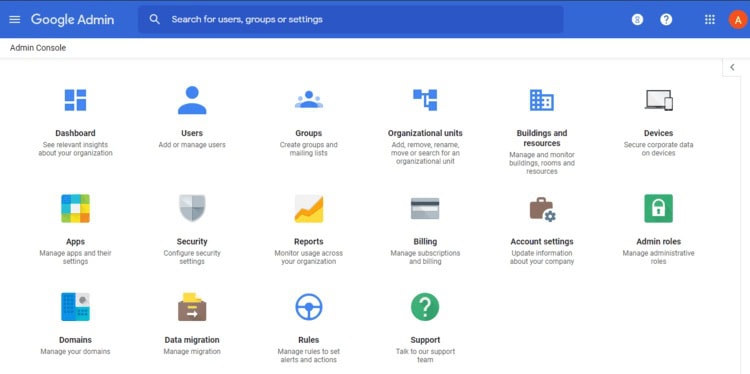Screen dimensions: 750x374
Task: Open the Help question mark icon
Action: pyautogui.click(x=666, y=20)
